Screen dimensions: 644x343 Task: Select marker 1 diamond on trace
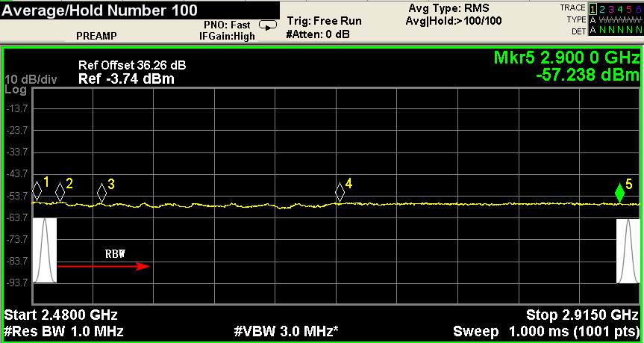pyautogui.click(x=37, y=191)
